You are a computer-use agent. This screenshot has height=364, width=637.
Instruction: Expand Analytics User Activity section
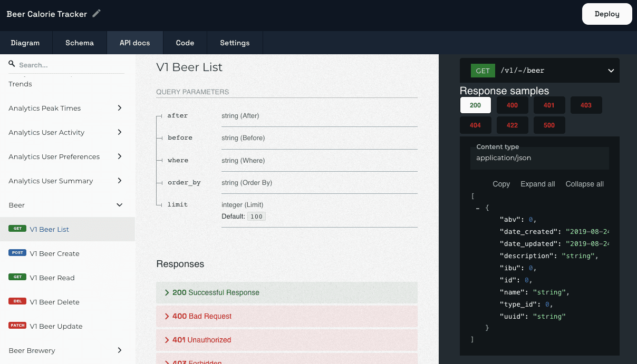tap(120, 132)
